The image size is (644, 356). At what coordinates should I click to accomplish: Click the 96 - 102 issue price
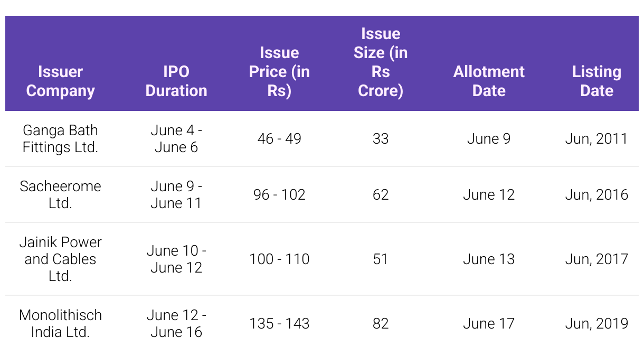279,195
